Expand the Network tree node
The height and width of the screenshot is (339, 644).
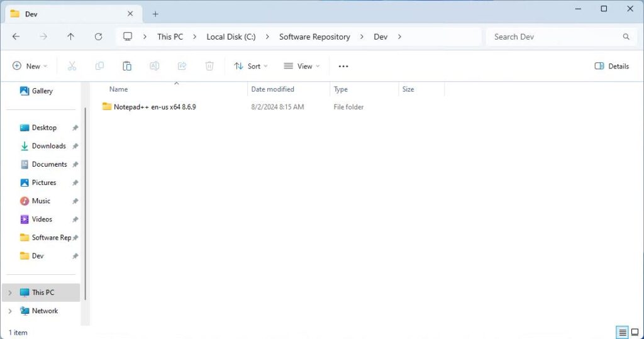10,311
